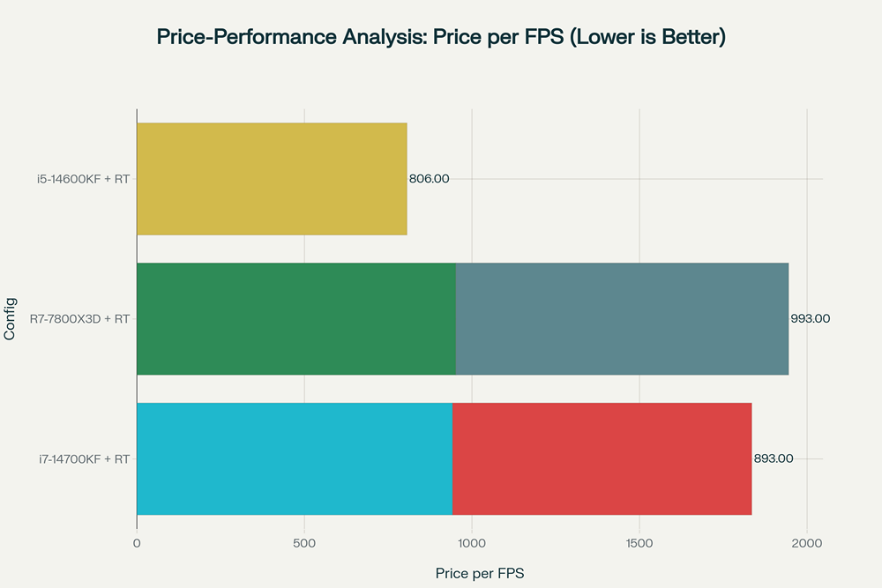Screen dimensions: 882x588
Task: Select the green R7-7800X3D bar segment
Action: (296, 319)
